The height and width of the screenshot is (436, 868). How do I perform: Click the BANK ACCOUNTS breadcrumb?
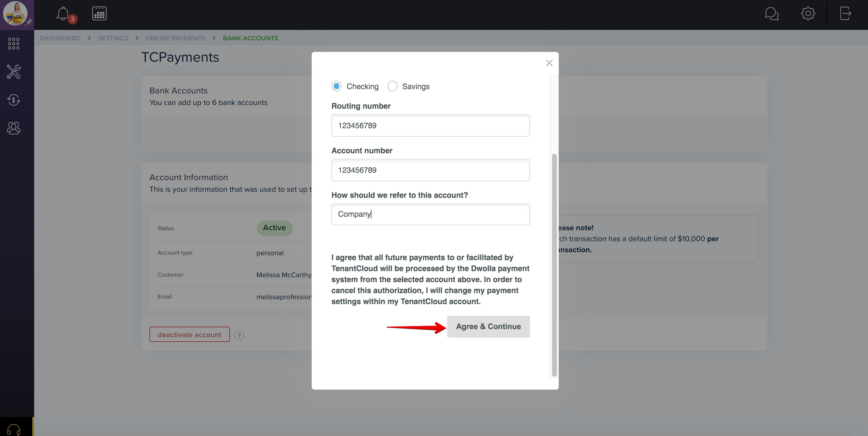click(x=250, y=38)
